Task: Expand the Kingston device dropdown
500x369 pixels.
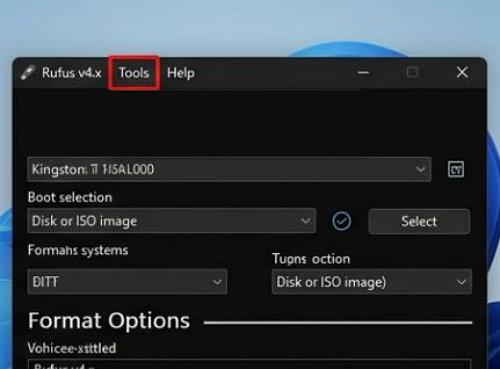Action: coord(420,169)
